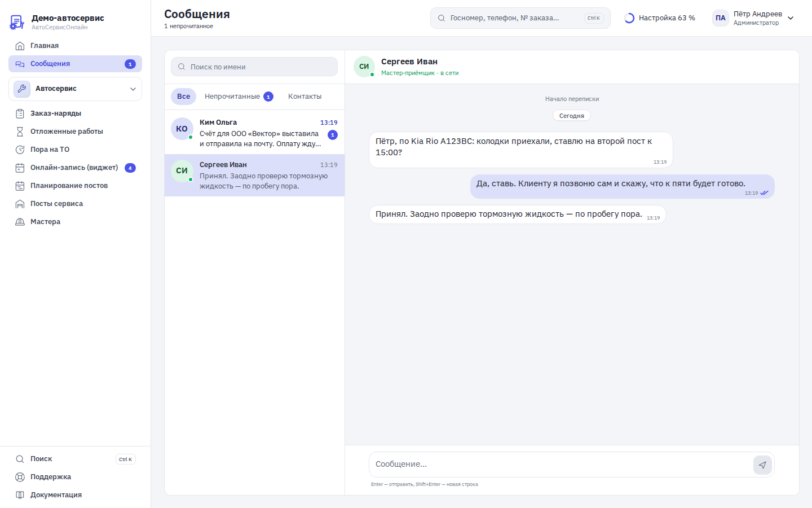
Task: Click the Онлайн-запись badge showing 4
Action: pyautogui.click(x=130, y=168)
